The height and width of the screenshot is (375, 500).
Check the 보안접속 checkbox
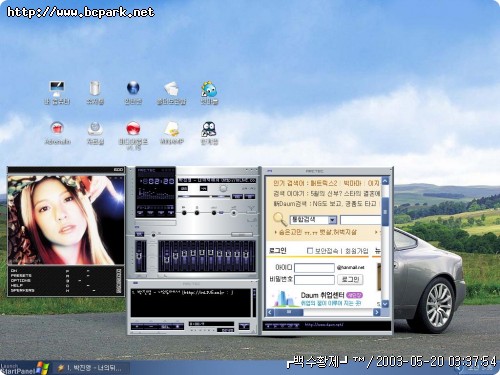pos(310,250)
